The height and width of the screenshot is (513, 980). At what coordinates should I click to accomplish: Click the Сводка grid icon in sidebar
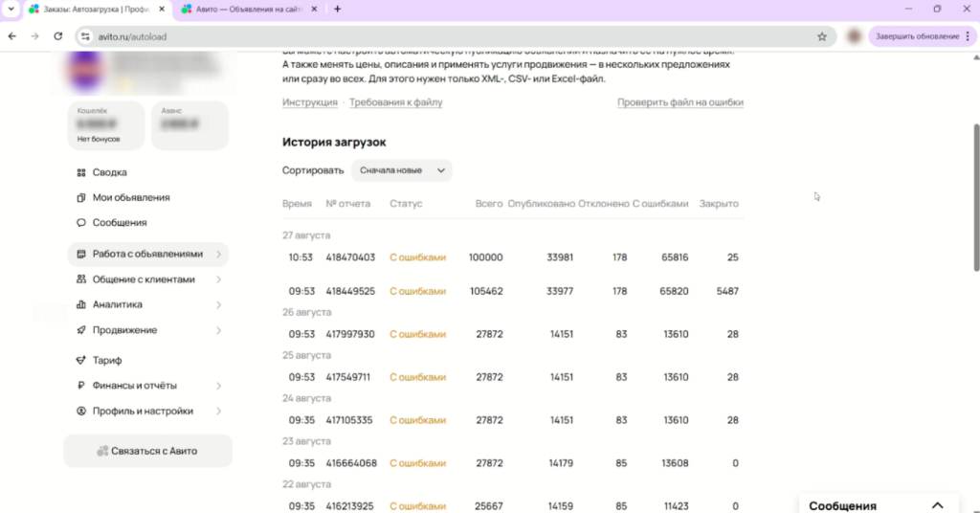81,173
